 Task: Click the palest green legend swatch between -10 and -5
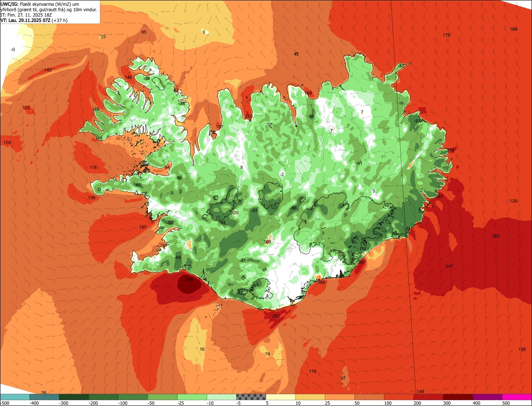coord(222,397)
